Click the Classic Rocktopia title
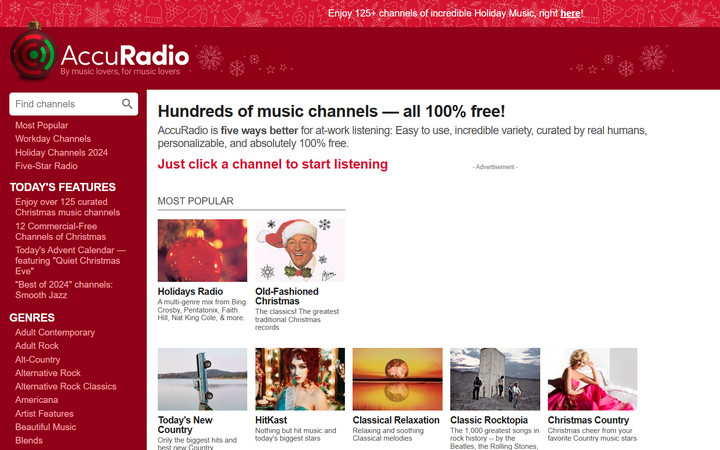The image size is (720, 450). coord(489,420)
